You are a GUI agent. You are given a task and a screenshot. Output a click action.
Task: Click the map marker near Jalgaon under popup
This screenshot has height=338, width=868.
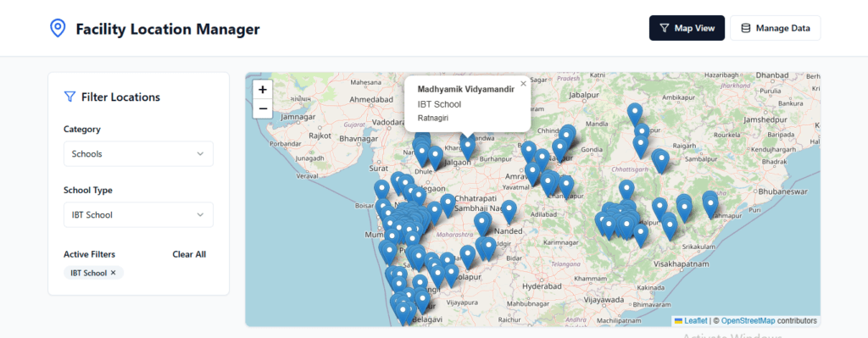click(x=468, y=148)
